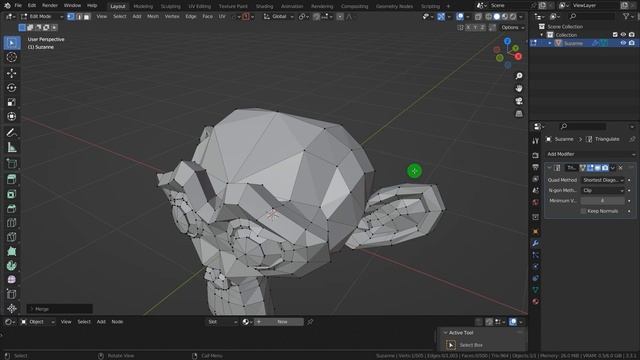
Task: Enable edge select mode
Action: 79,17
